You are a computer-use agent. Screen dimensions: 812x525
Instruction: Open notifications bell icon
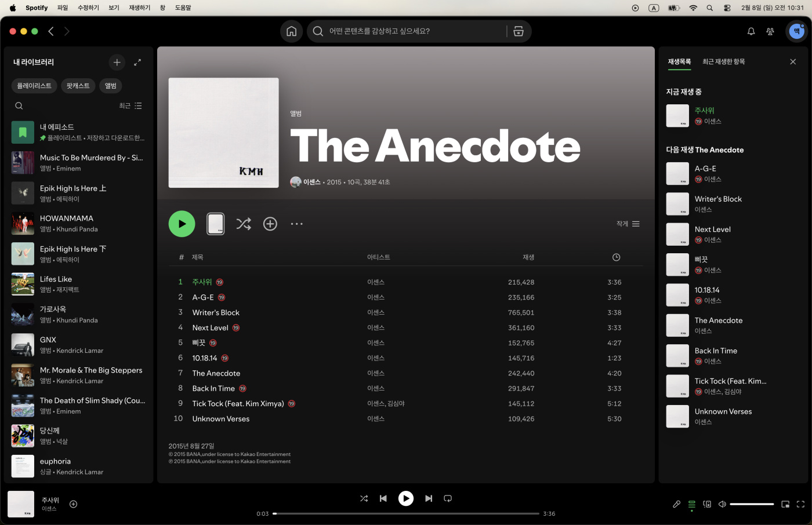751,31
